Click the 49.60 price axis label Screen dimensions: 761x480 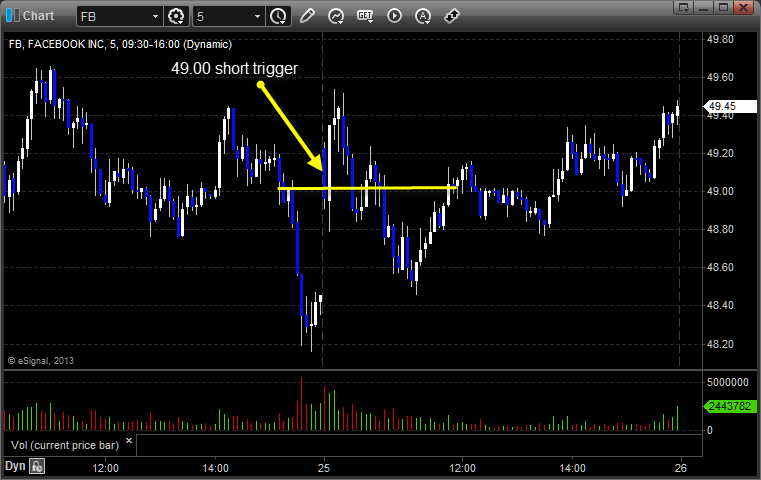(x=720, y=77)
